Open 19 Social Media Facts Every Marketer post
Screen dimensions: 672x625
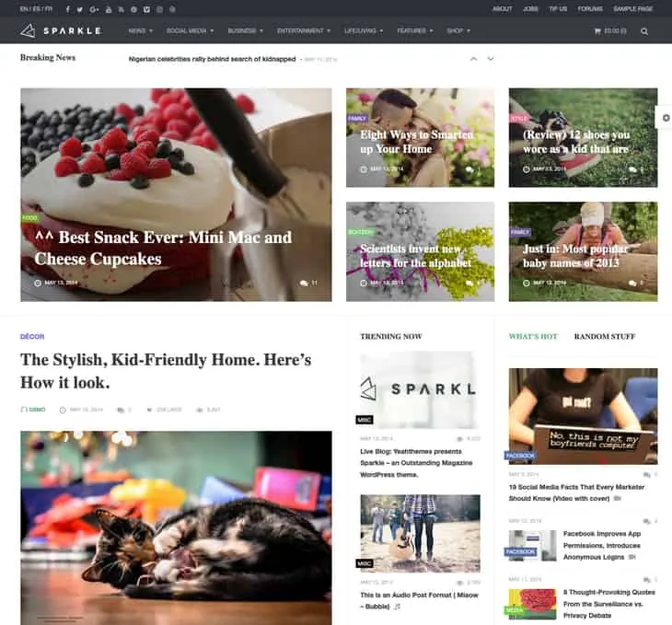point(576,492)
